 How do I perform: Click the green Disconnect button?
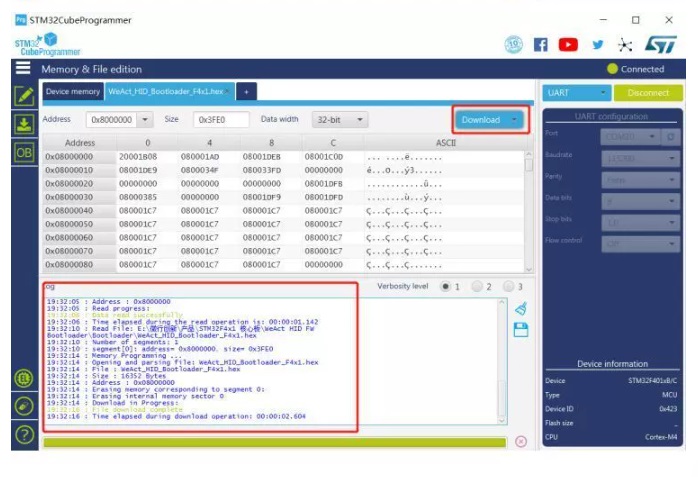tap(648, 92)
